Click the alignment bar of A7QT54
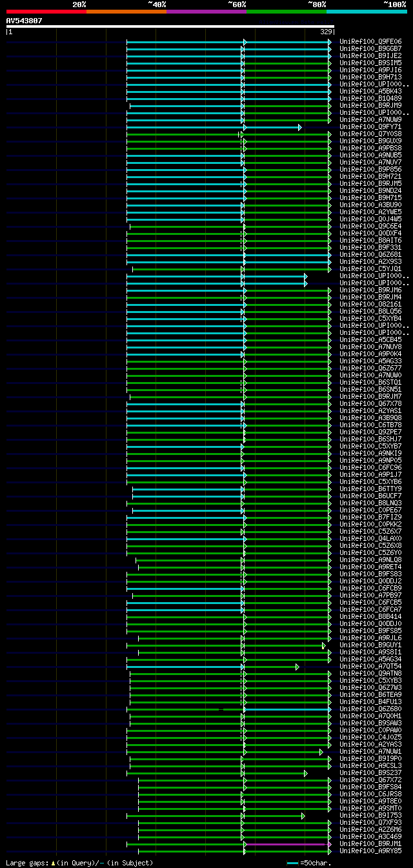This screenshot has height=868, width=413. (212, 667)
